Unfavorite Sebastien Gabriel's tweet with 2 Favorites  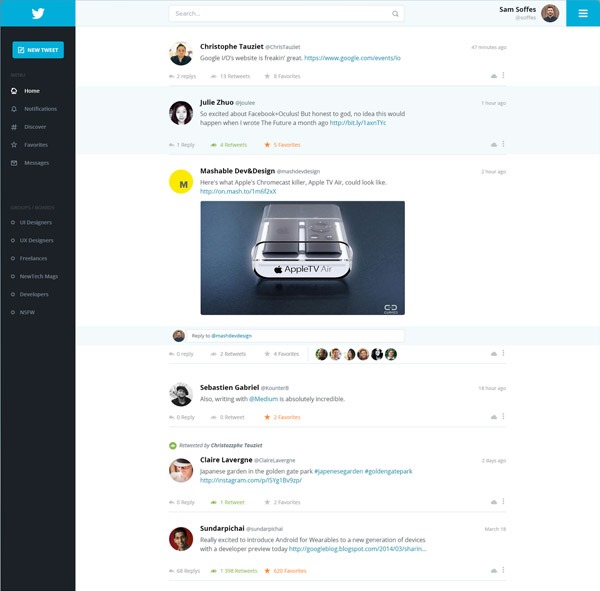282,417
